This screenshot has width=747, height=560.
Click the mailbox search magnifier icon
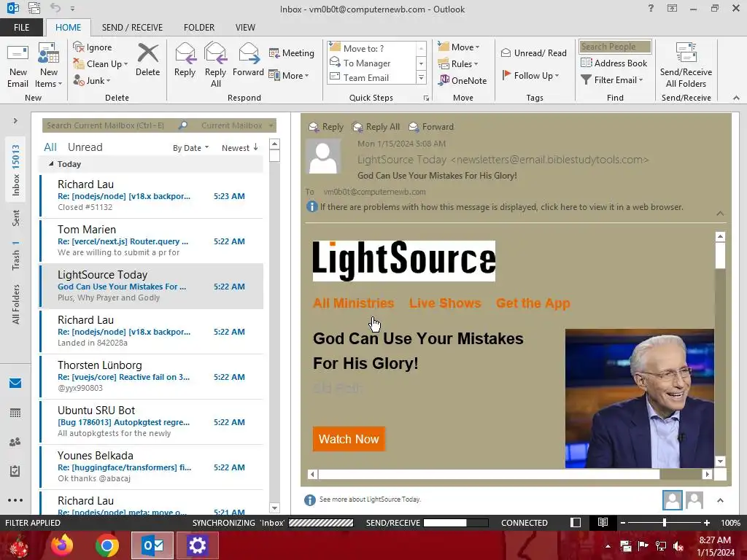click(x=183, y=125)
